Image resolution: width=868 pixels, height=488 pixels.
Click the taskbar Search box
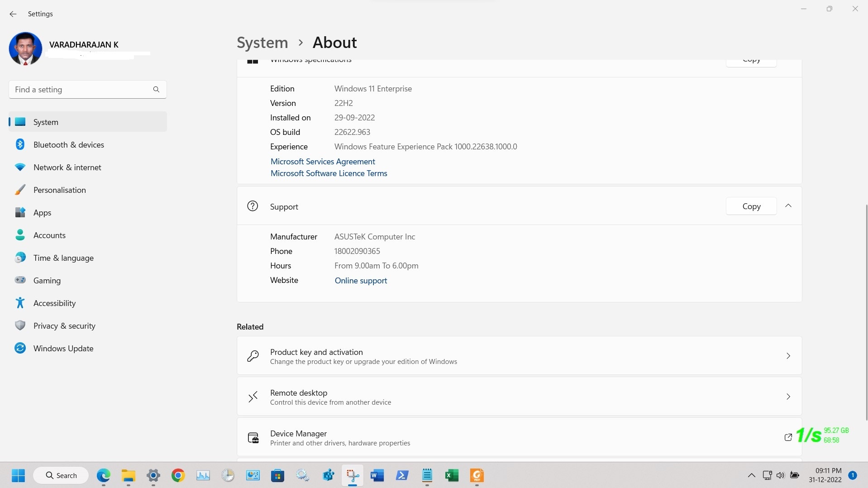[61, 475]
